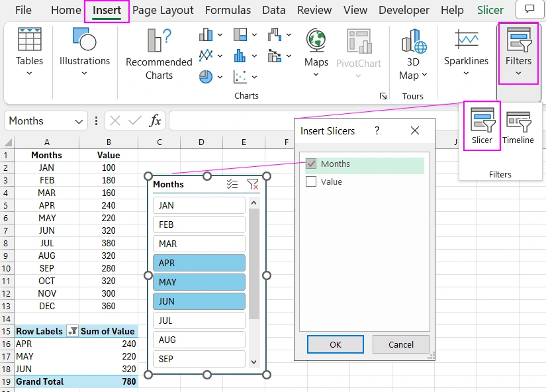Select the Slicer icon under Filters
This screenshot has height=392, width=546.
(x=482, y=126)
